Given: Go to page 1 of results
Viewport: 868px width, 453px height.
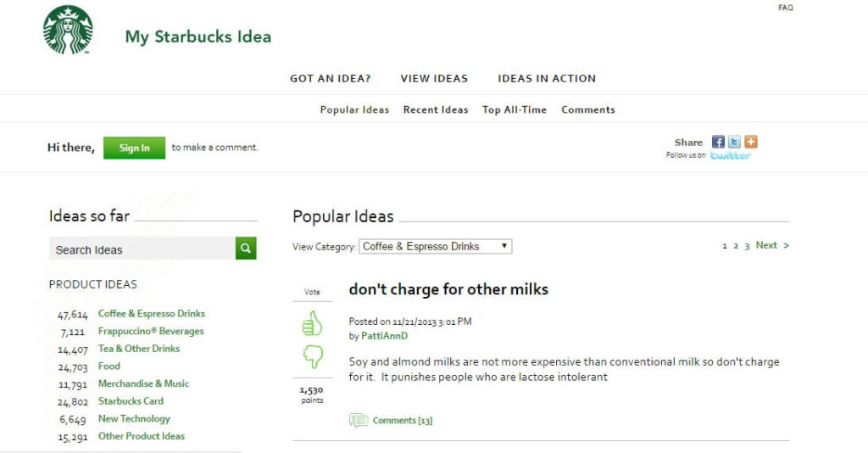Looking at the screenshot, I should pyautogui.click(x=725, y=246).
